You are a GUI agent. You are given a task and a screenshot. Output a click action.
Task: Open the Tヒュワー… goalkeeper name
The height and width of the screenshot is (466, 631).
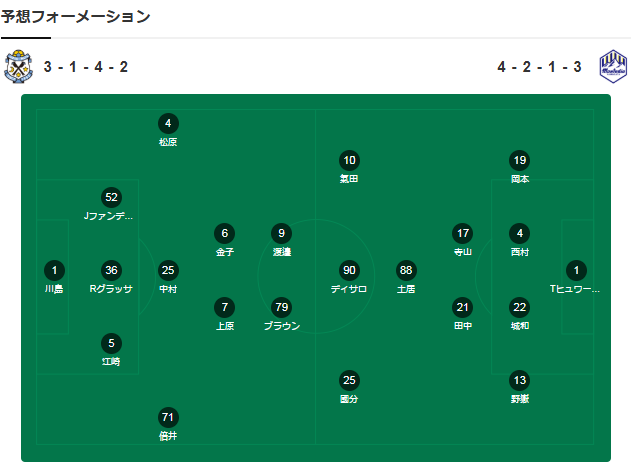[576, 289]
